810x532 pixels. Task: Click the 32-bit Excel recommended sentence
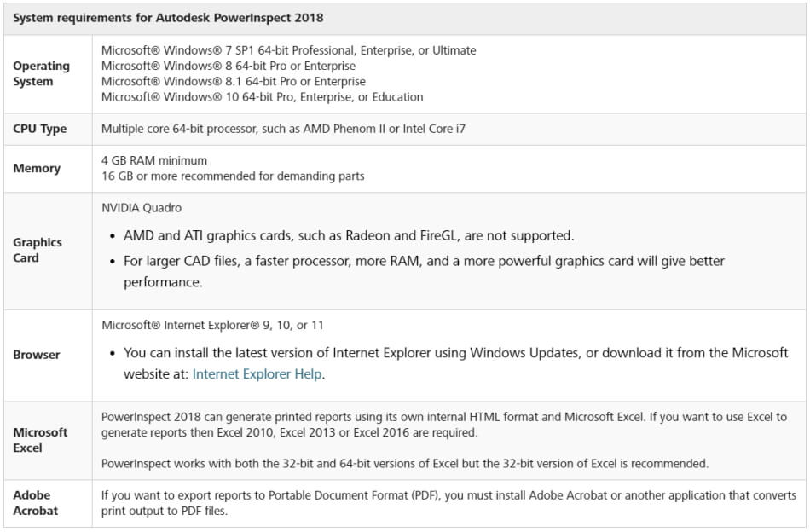(404, 464)
